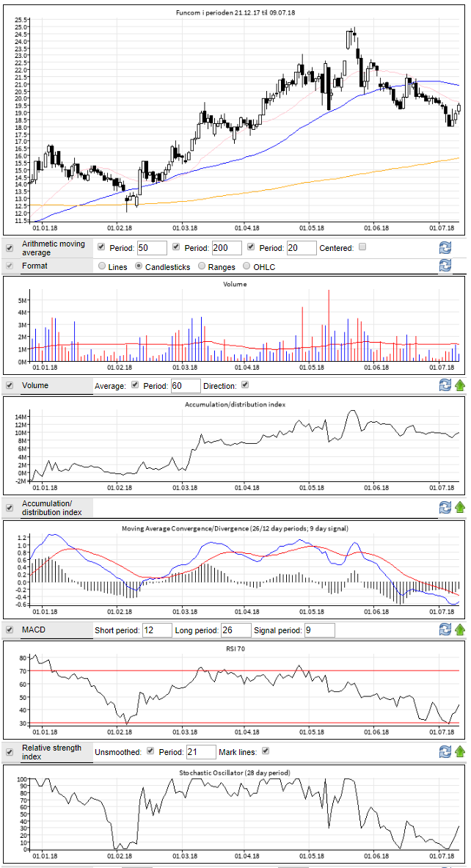471x868 pixels.
Task: Click the 'Arithmetic moving average' label
Action: tap(52, 247)
